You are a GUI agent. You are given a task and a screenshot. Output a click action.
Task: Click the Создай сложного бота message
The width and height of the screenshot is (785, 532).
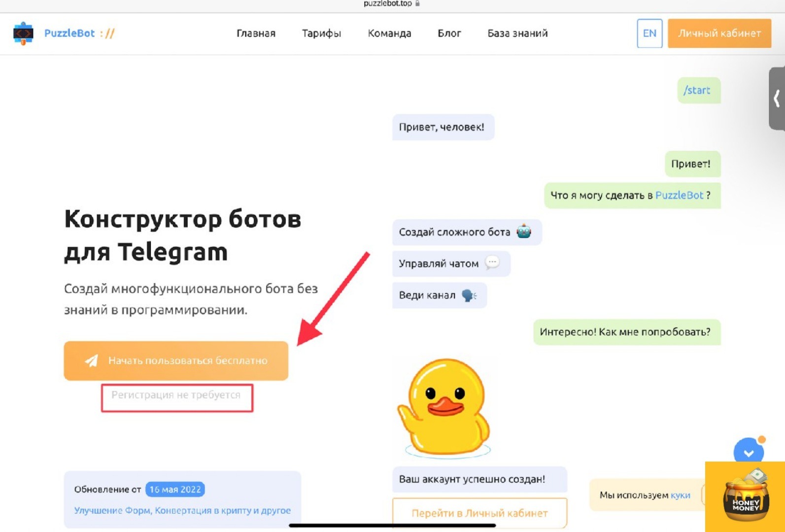tap(467, 232)
